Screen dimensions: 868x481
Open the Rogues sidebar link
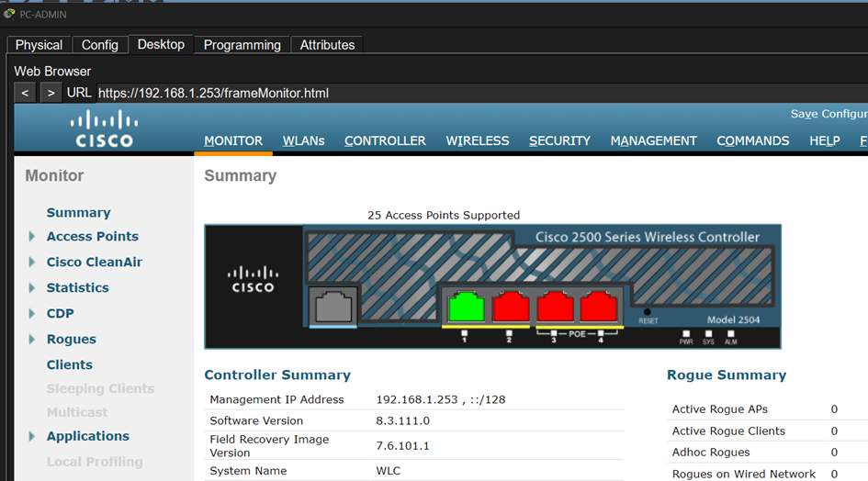click(71, 340)
